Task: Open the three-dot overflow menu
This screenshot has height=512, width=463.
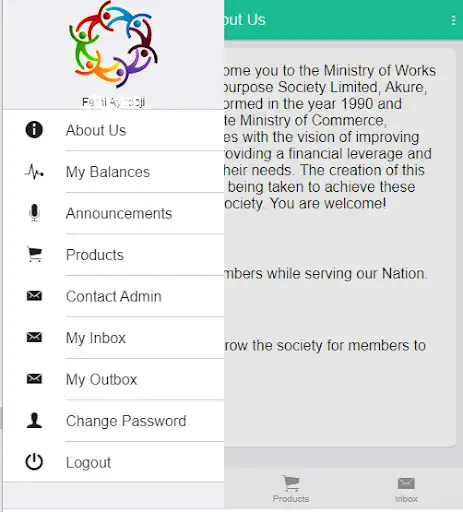Action: click(453, 20)
